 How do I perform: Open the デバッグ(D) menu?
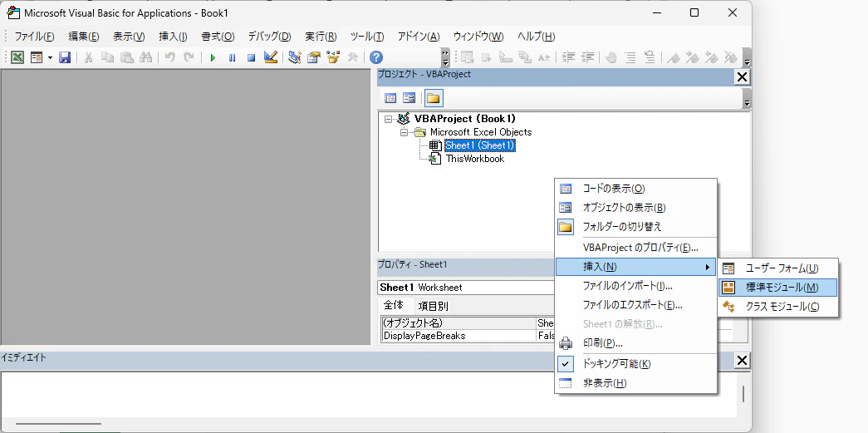269,37
